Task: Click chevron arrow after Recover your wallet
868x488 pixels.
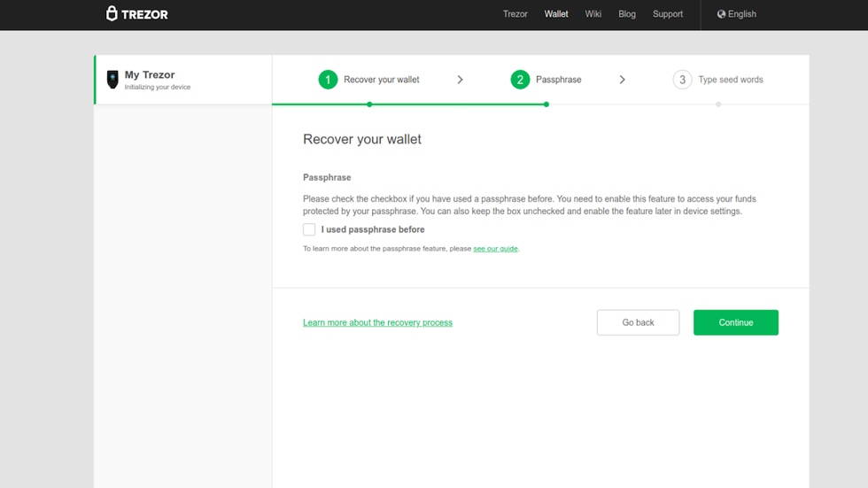Action: [460, 80]
